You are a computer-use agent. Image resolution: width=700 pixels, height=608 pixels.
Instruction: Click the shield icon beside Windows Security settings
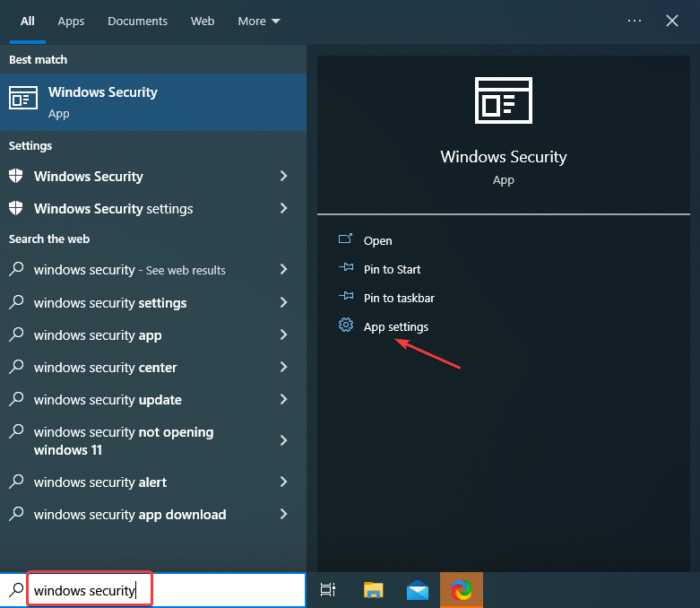point(16,208)
